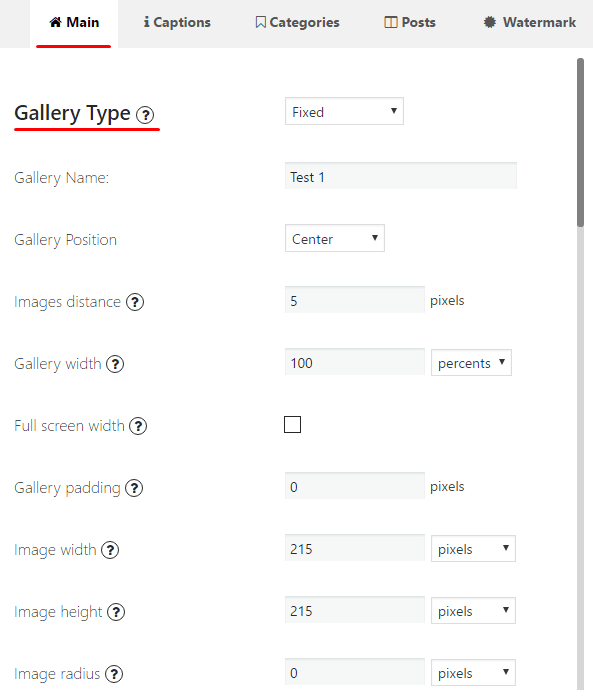Click the vertical scrollbar thumb
593x697 pixels.
(x=580, y=142)
